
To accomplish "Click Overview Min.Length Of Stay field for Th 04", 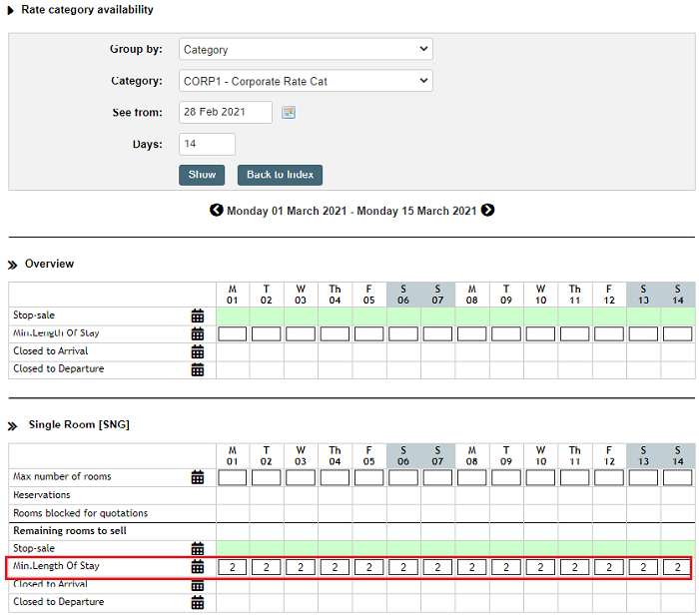I will (335, 333).
